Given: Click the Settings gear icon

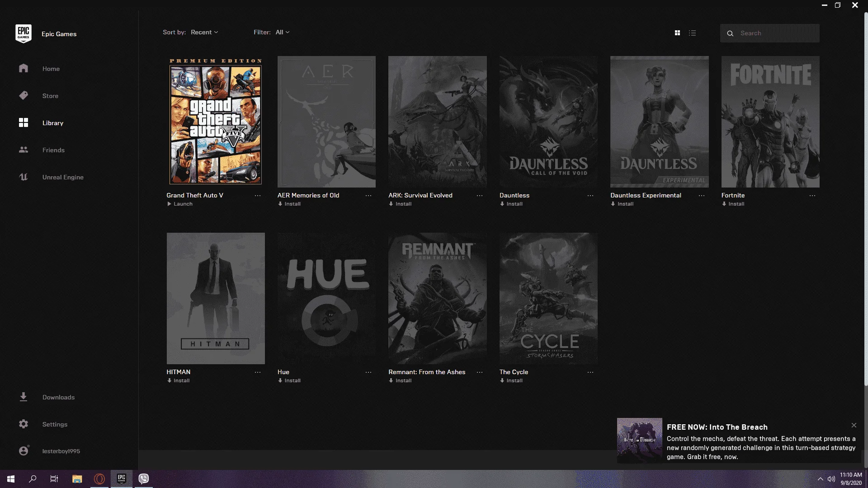Looking at the screenshot, I should [x=24, y=424].
